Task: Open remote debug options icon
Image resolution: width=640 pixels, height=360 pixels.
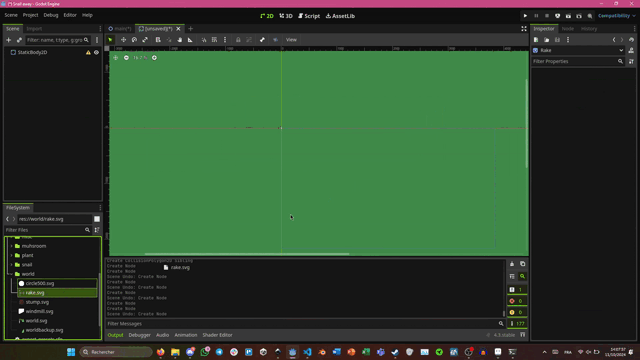Action: tap(558, 16)
